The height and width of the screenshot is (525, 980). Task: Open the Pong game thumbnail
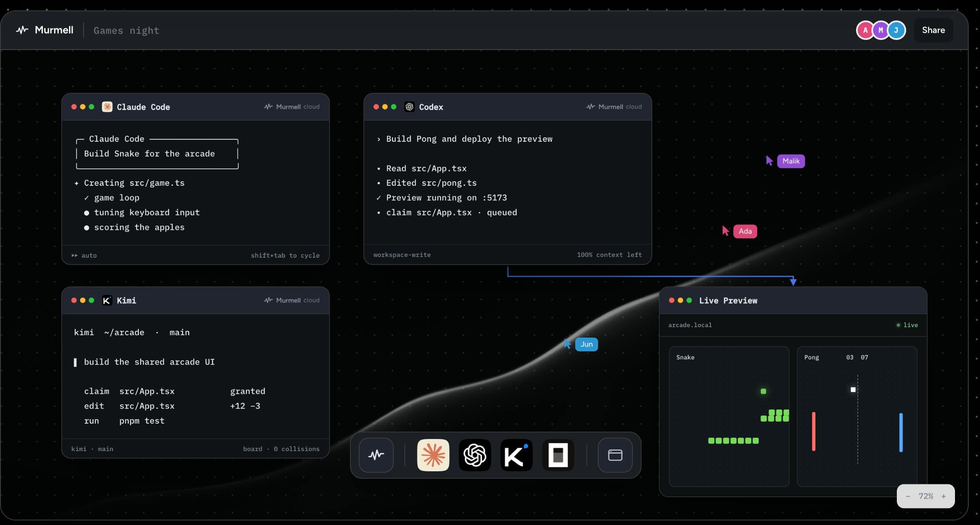857,416
